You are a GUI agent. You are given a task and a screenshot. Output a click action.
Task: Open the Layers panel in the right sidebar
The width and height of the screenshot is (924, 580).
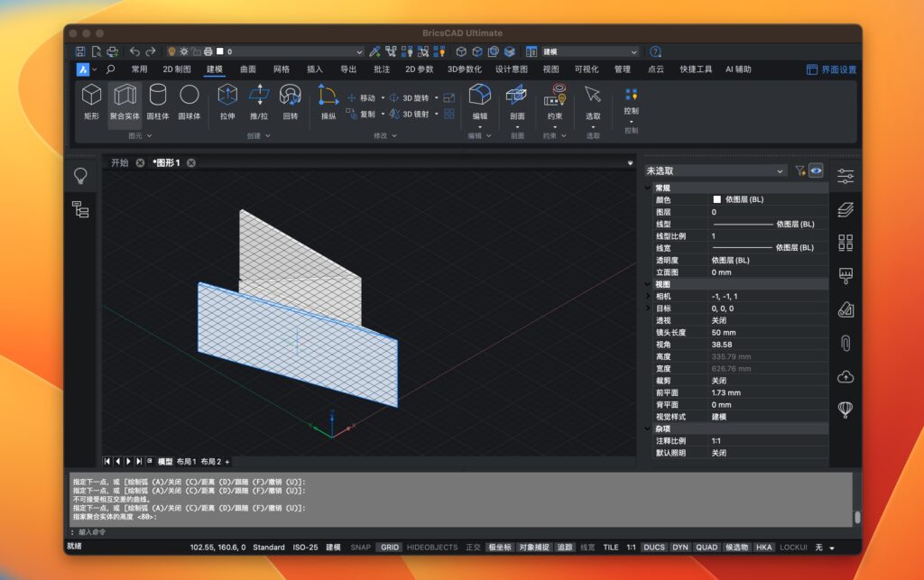846,207
